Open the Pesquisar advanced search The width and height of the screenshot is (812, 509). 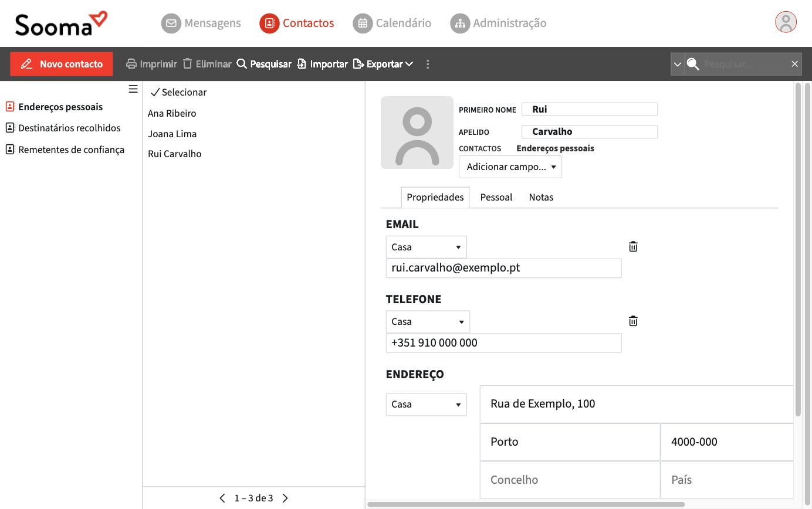coord(264,64)
